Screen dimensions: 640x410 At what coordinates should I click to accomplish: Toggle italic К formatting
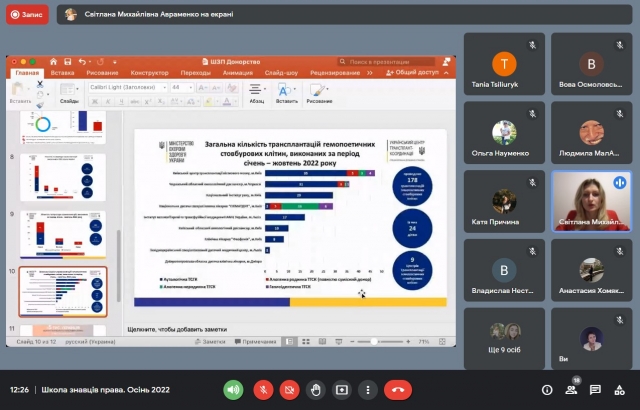(108, 102)
